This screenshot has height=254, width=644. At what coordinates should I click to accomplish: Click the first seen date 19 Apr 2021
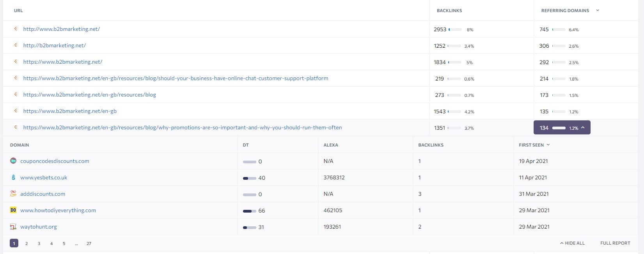click(533, 161)
